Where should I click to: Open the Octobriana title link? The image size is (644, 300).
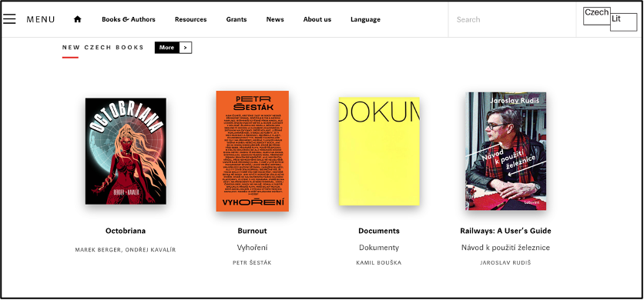126,231
